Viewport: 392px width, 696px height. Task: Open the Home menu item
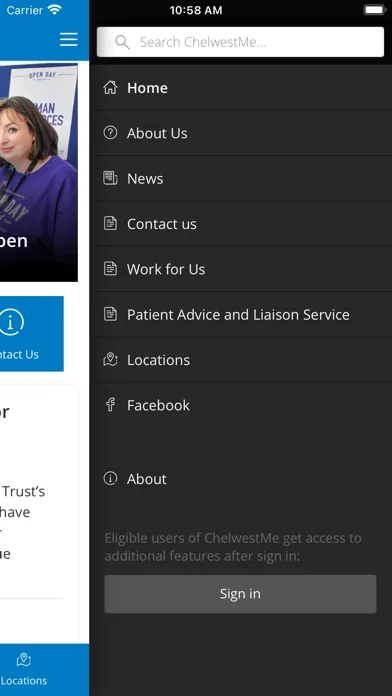[x=241, y=88]
